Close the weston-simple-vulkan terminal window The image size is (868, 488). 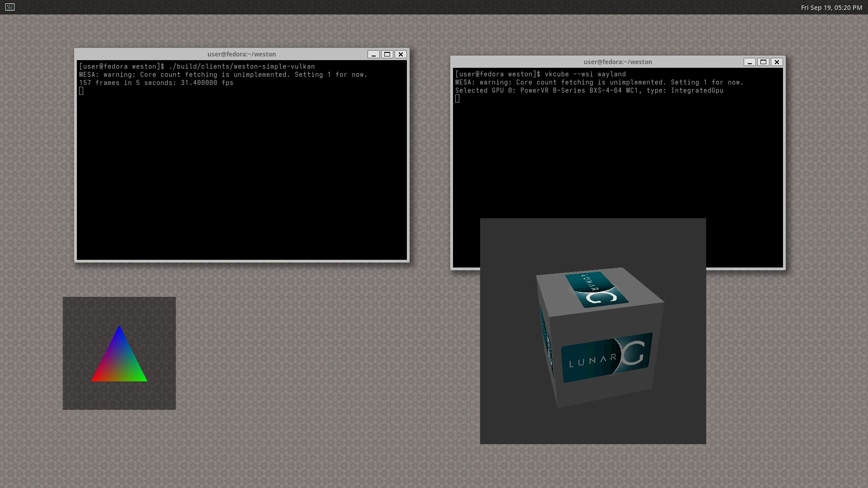click(x=401, y=54)
